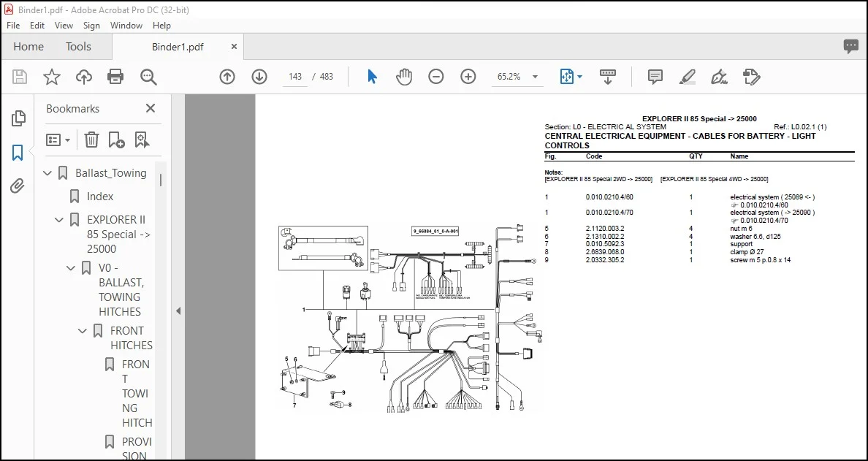Add a sticky note comment
Screen dimensions: 868x461
[655, 77]
